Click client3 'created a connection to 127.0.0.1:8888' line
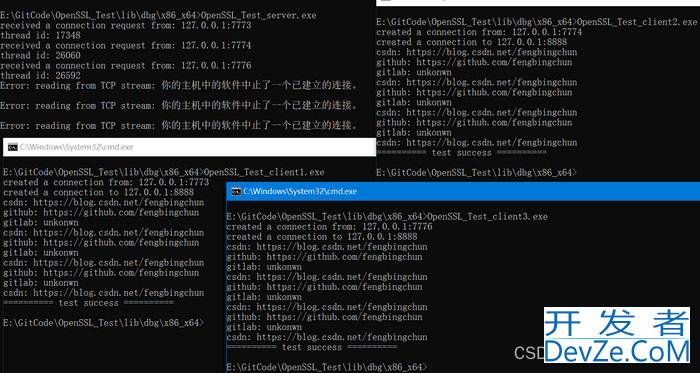 tap(322, 237)
